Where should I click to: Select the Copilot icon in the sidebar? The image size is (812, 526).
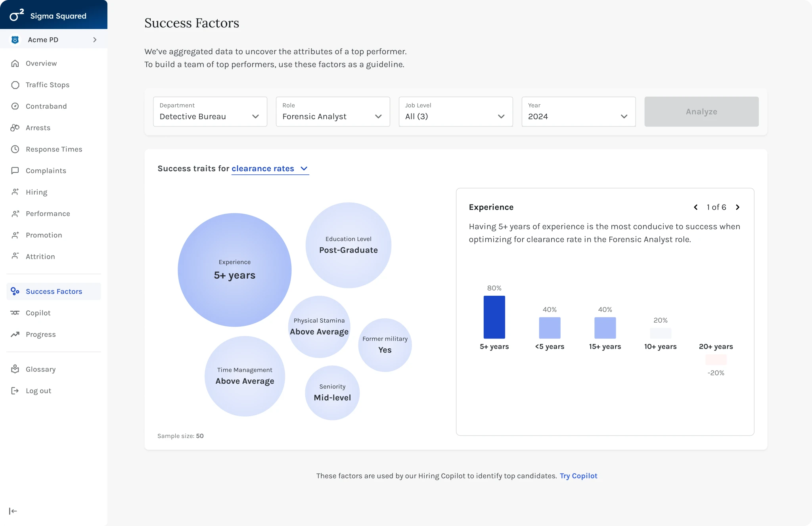pyautogui.click(x=15, y=313)
